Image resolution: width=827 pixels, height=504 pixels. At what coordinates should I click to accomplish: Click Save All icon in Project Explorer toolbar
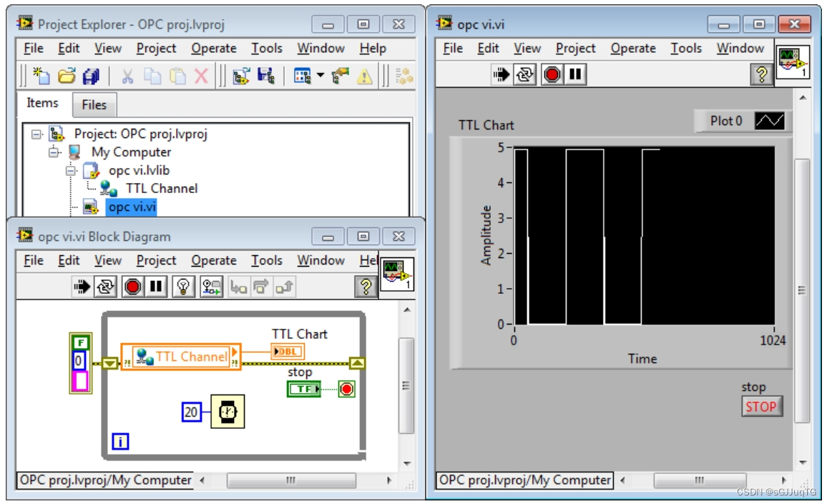point(92,76)
